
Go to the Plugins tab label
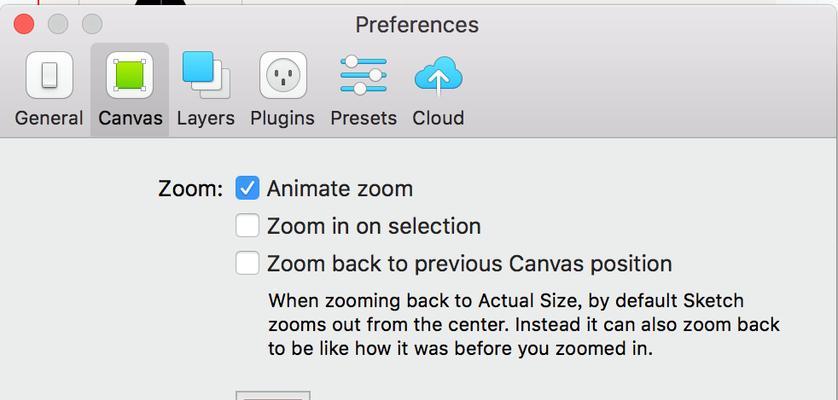(283, 118)
